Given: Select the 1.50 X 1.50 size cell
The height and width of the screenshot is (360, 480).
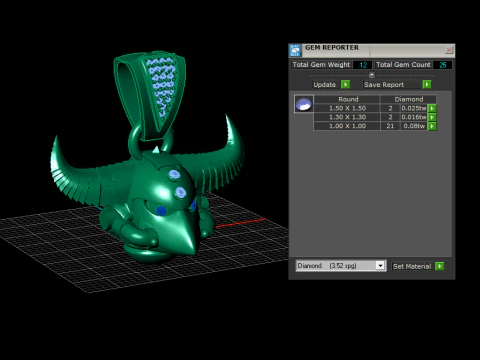Looking at the screenshot, I should click(347, 108).
